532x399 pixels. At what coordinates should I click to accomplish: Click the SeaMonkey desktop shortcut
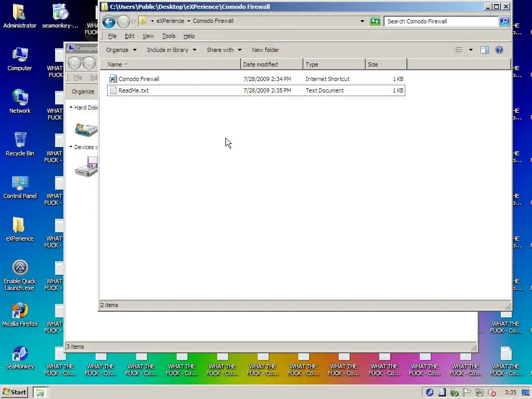point(20,357)
